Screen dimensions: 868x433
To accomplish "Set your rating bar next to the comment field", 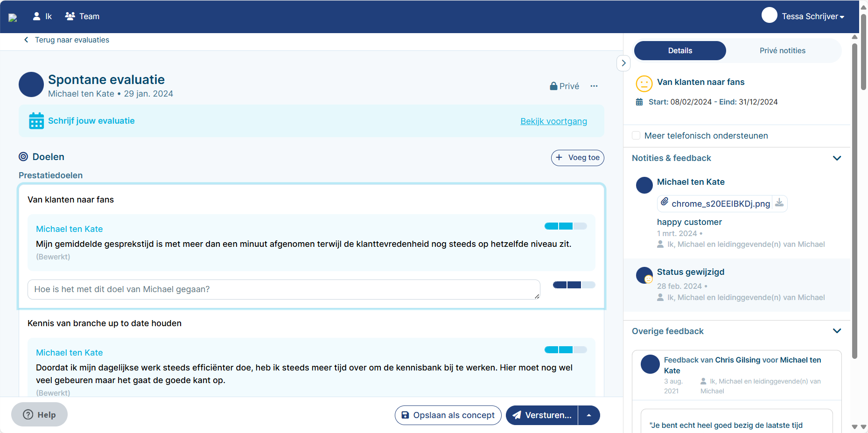I will click(574, 285).
